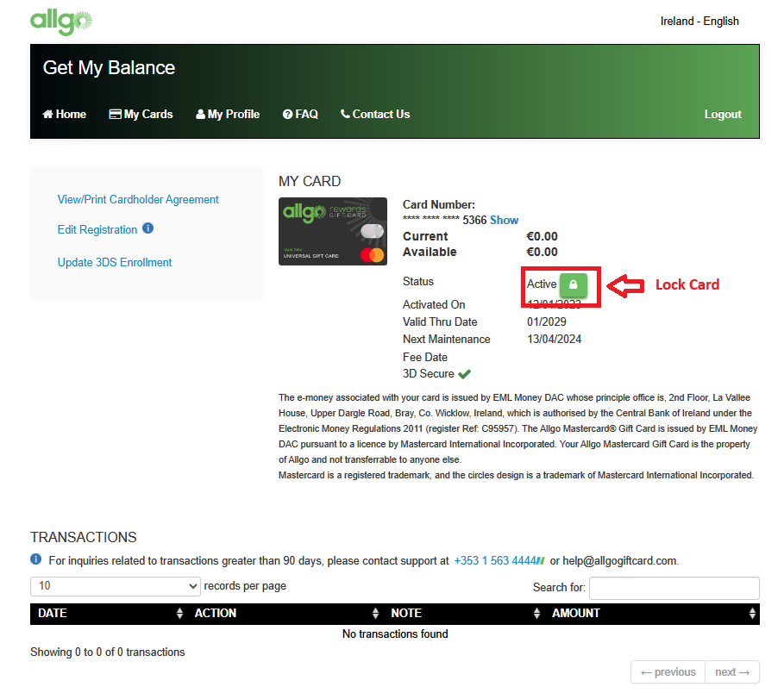
Task: Click the green lock card icon
Action: [x=573, y=284]
